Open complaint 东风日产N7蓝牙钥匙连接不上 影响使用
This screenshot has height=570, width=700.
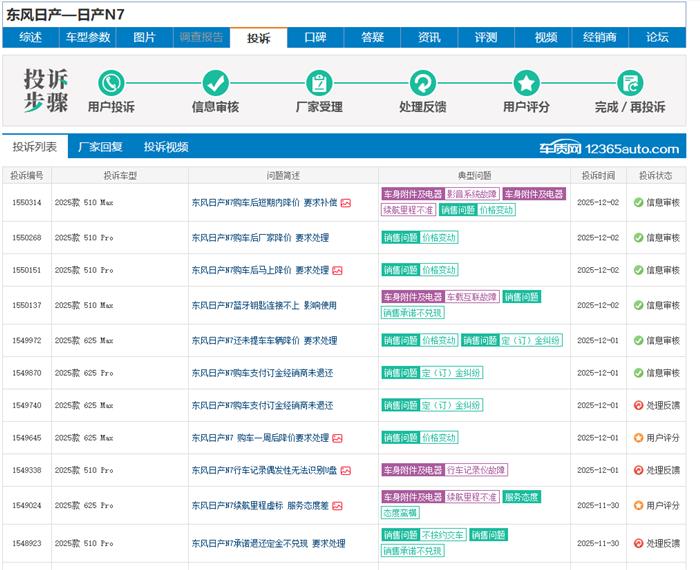(x=264, y=305)
